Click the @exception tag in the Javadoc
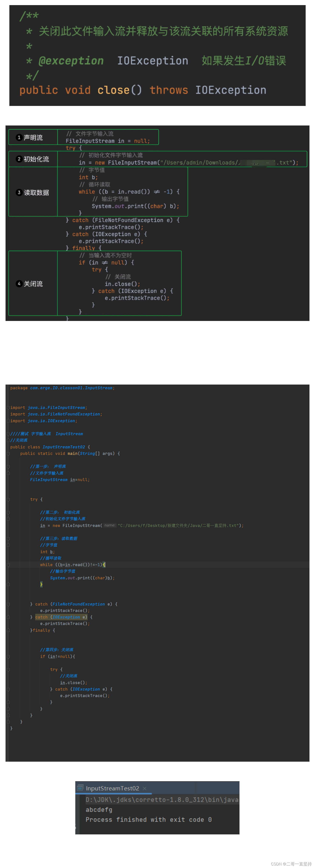This screenshot has height=868, width=315. pyautogui.click(x=71, y=61)
